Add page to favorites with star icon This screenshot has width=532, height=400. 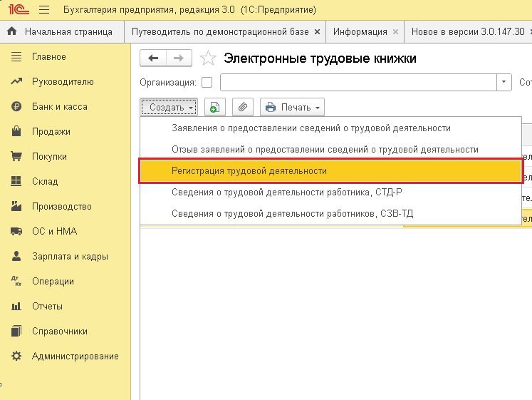pyautogui.click(x=207, y=58)
